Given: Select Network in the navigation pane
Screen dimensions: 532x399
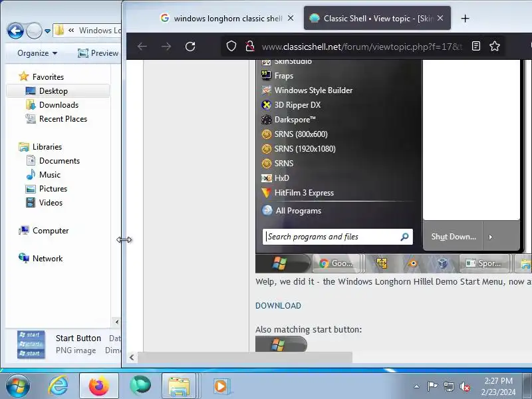Looking at the screenshot, I should [x=47, y=259].
